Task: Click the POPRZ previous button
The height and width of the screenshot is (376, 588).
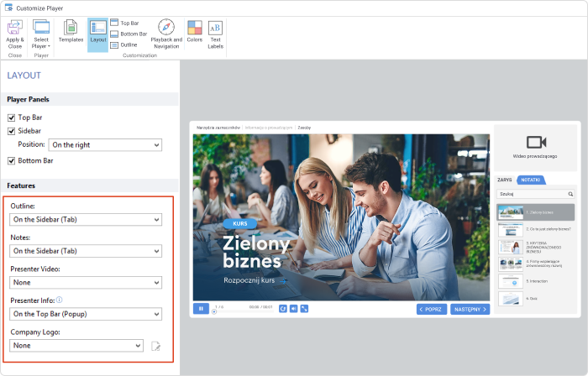Action: (x=431, y=310)
